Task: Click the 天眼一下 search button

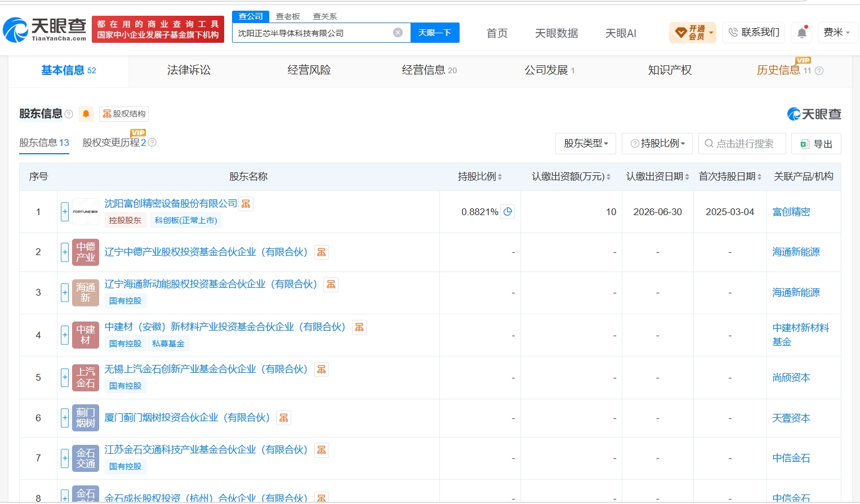Action: click(x=435, y=33)
